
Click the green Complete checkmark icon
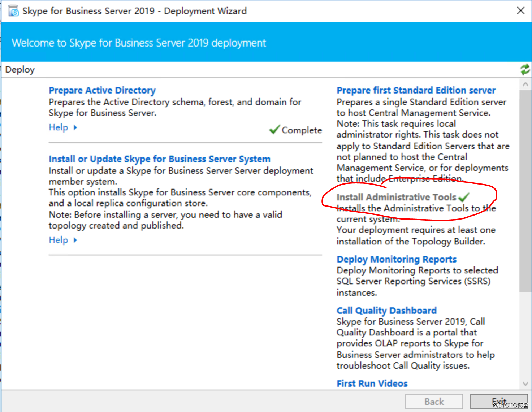[274, 129]
